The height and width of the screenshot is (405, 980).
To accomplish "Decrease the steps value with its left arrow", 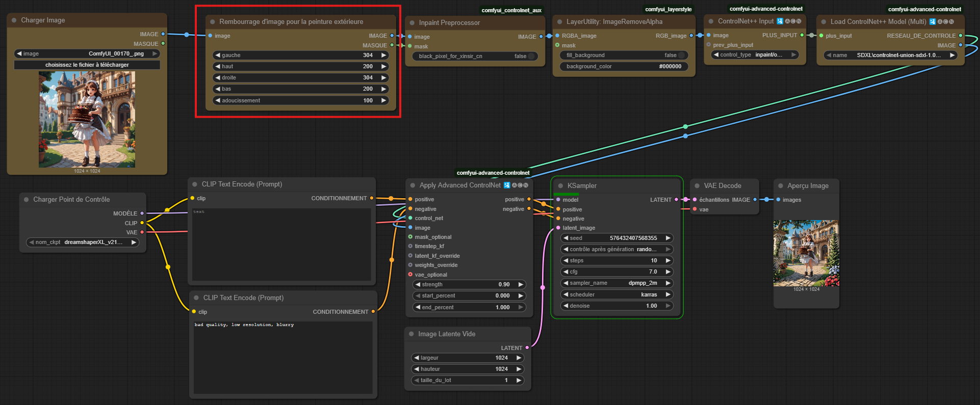I will click(565, 260).
